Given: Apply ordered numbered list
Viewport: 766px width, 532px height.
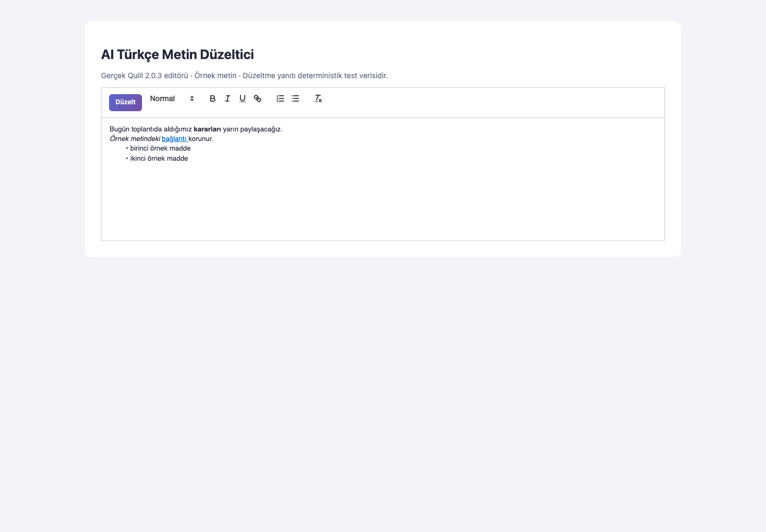Looking at the screenshot, I should click(280, 98).
